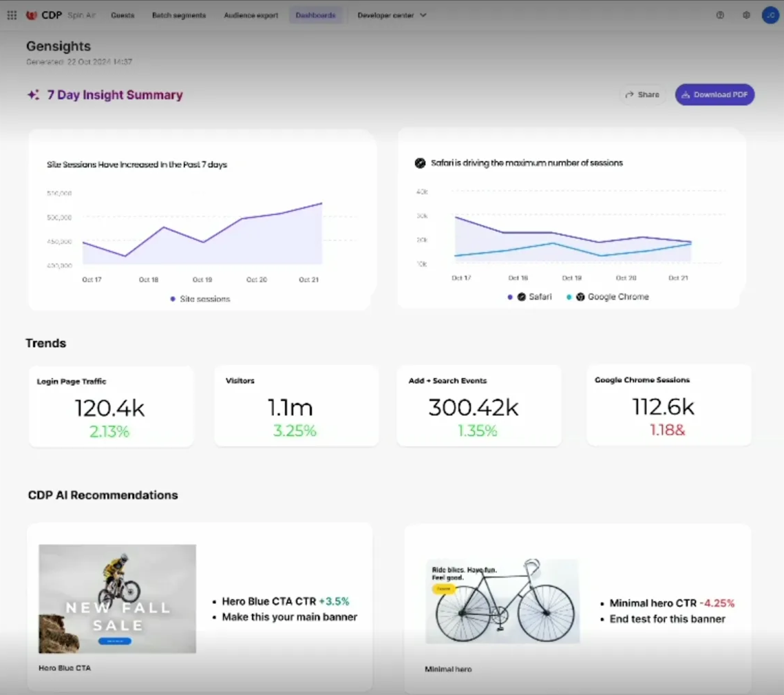Viewport: 784px width, 695px height.
Task: Collapse the Dashboards navigation dropdown area
Action: pyautogui.click(x=316, y=14)
